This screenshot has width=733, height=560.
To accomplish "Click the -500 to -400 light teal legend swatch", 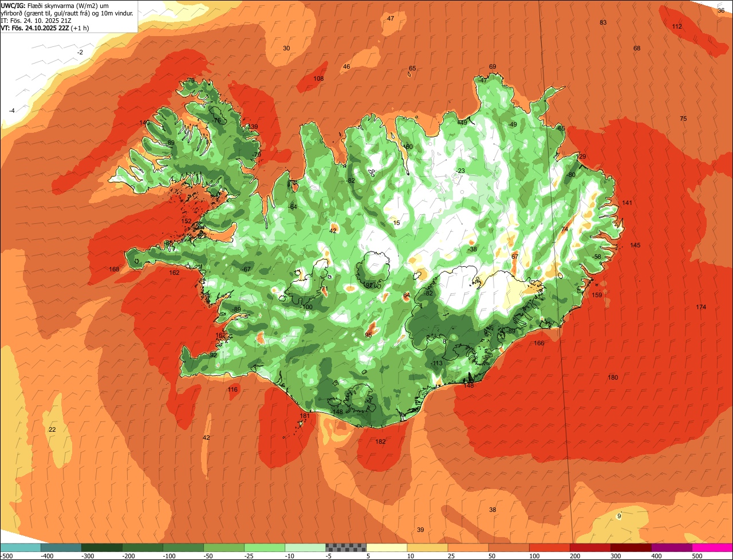I will click(x=20, y=547).
